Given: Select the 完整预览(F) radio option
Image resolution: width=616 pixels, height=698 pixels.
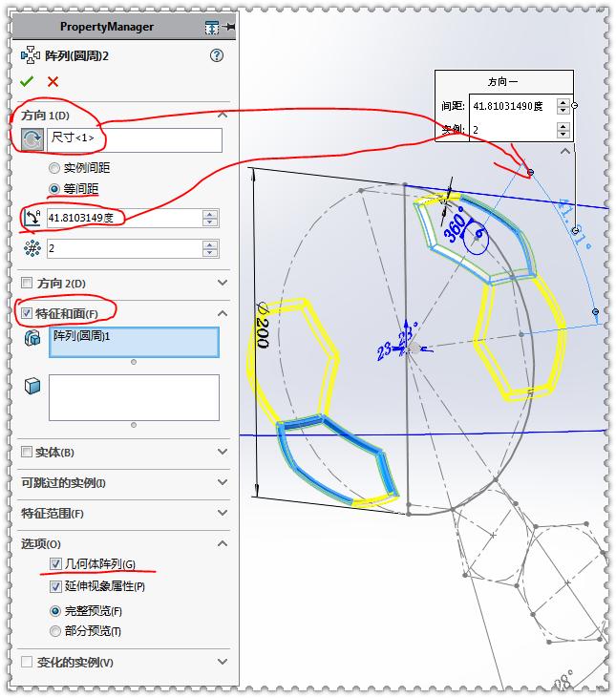Looking at the screenshot, I should point(55,611).
